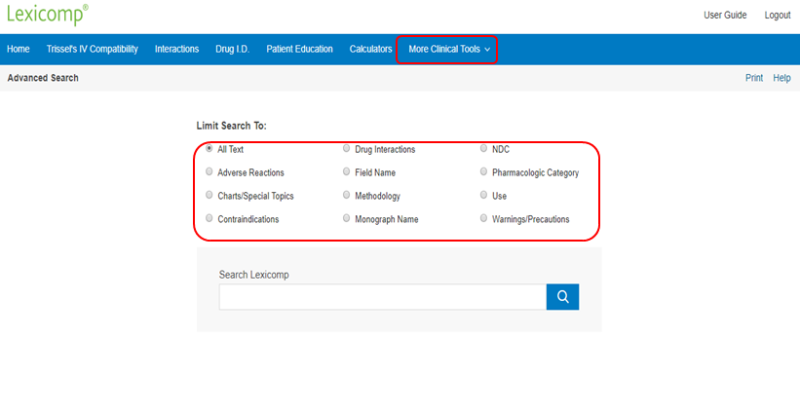Select the Adverse Reactions radio option
Image resolution: width=800 pixels, height=411 pixels.
pos(209,172)
